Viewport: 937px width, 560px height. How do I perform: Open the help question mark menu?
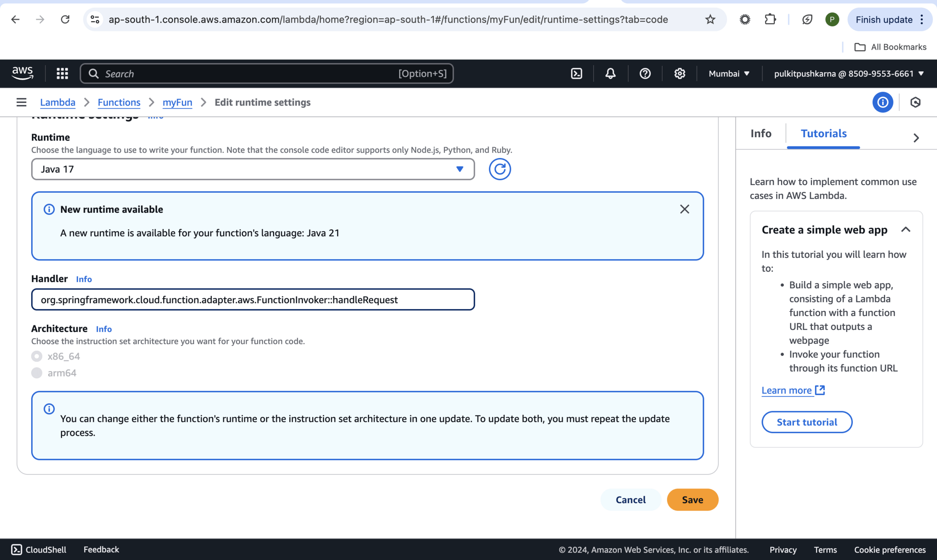645,73
